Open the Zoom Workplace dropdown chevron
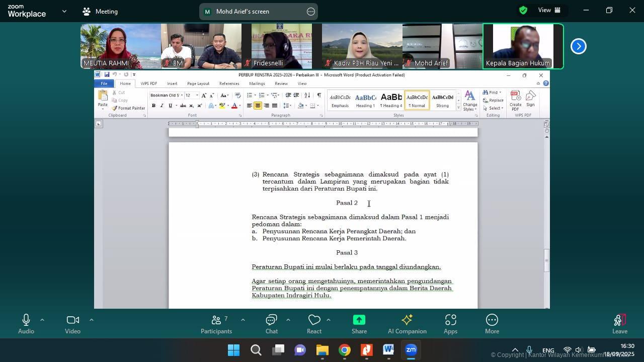This screenshot has height=362, width=644. 64,11
